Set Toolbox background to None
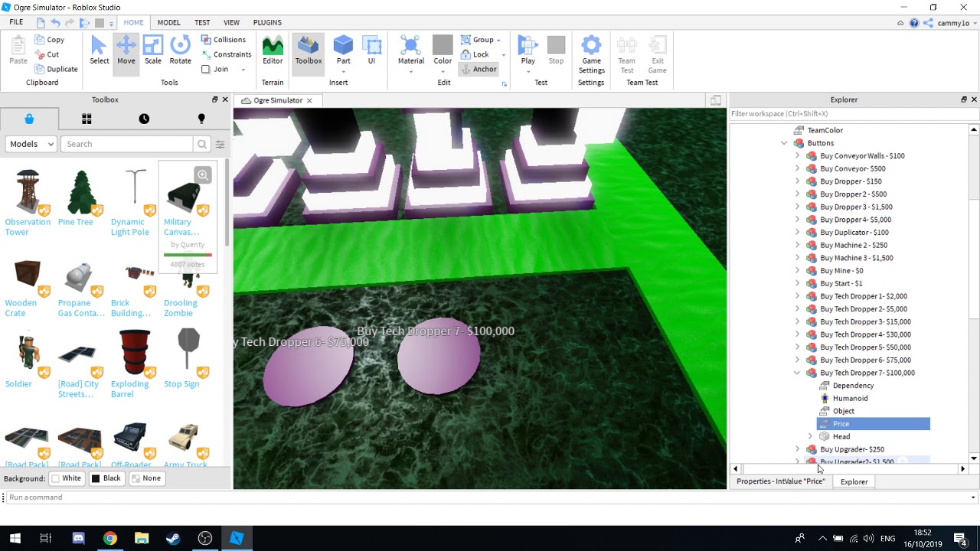 click(145, 478)
